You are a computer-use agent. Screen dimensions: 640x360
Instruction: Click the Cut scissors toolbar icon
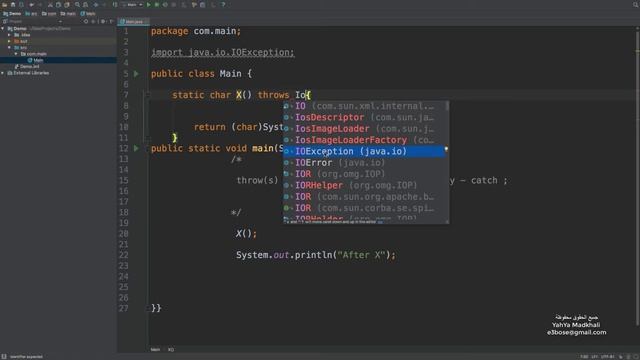pos(50,4)
